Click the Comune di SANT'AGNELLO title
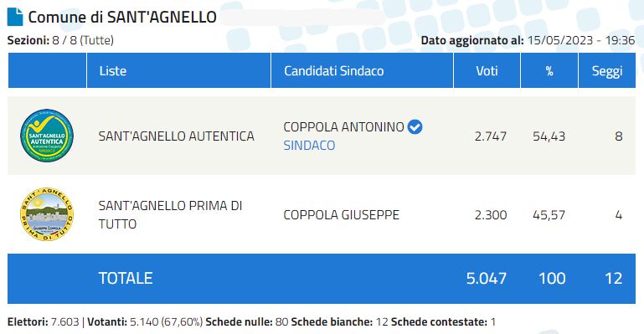 click(x=122, y=17)
